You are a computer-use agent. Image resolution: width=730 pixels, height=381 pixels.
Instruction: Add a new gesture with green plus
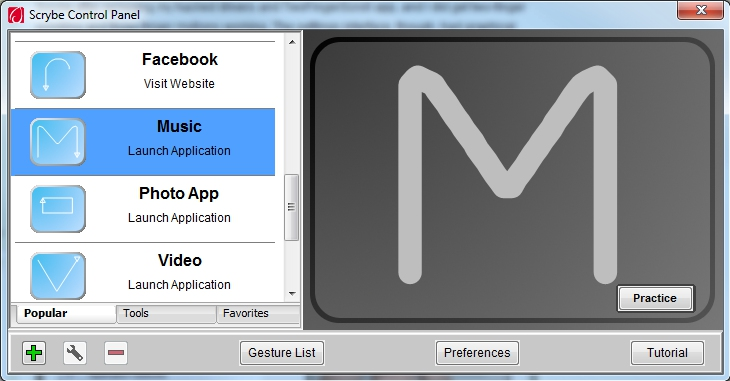point(34,353)
